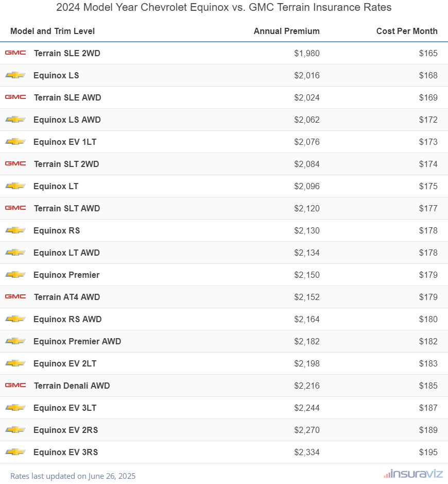Select the Equinox LT row label
448x484 pixels.
[x=56, y=186]
